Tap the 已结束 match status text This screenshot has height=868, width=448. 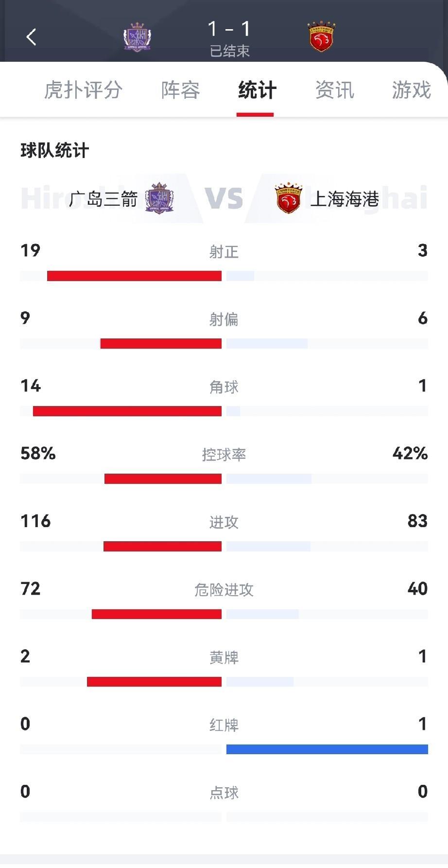click(230, 51)
